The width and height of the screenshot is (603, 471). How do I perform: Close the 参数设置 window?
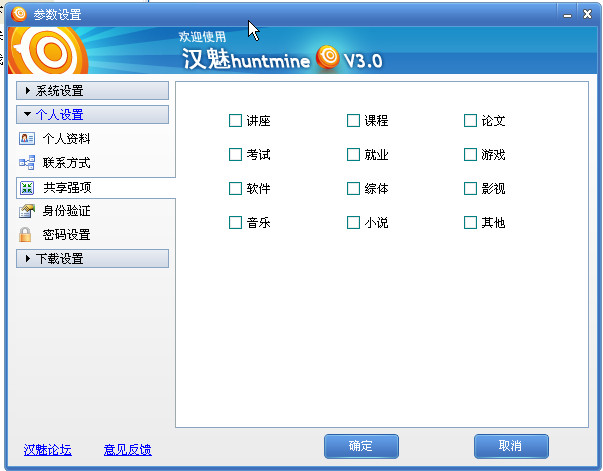tap(587, 15)
